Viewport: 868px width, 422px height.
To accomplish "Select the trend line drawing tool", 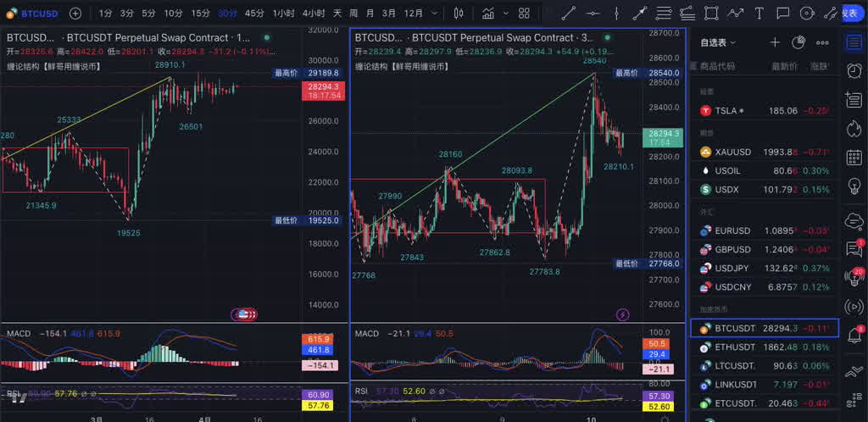I will (x=569, y=14).
